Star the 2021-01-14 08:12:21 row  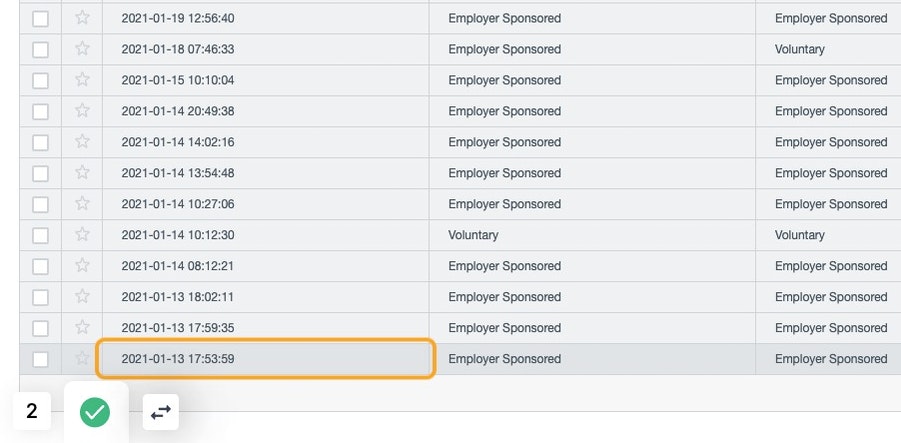coord(82,265)
